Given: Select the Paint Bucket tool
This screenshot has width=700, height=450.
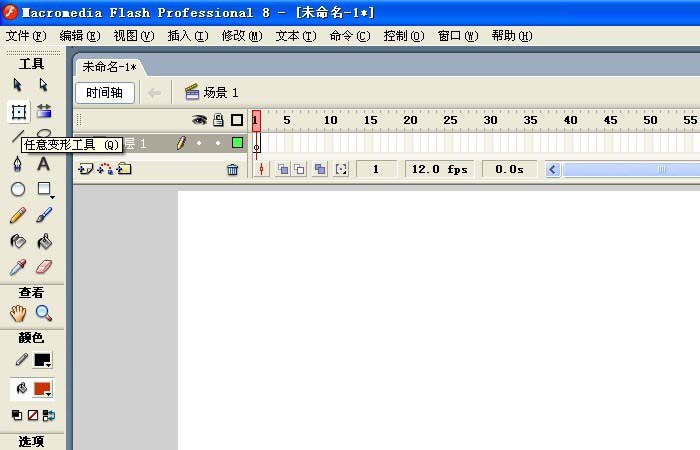Looking at the screenshot, I should click(44, 242).
